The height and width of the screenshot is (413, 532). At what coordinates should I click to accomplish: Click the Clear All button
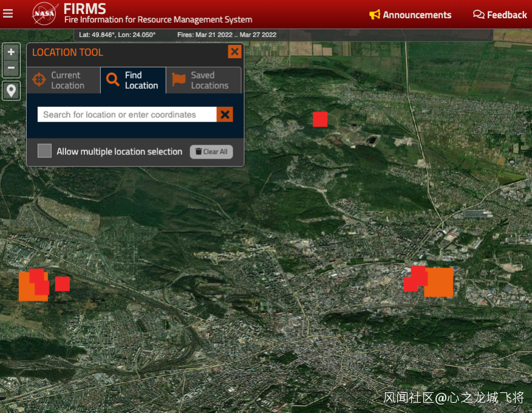point(211,152)
